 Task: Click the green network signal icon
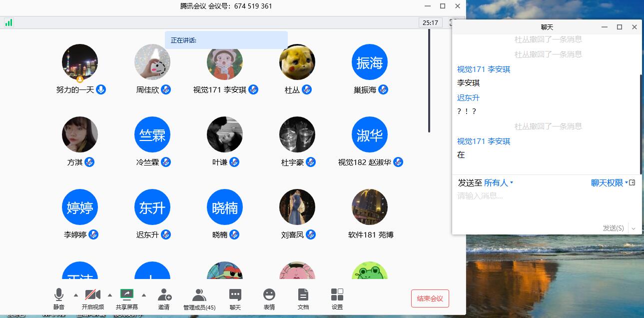pyautogui.click(x=8, y=22)
